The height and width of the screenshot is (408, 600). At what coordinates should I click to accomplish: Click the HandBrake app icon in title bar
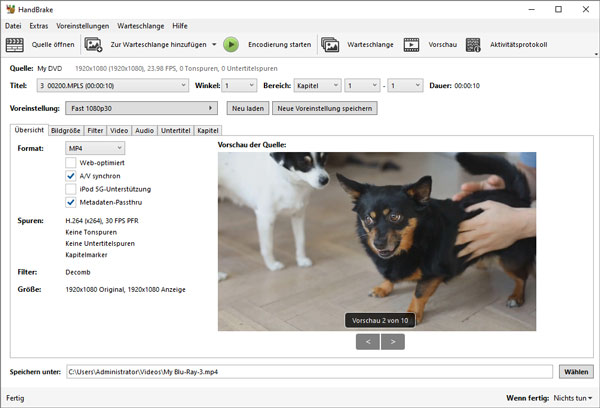10,9
